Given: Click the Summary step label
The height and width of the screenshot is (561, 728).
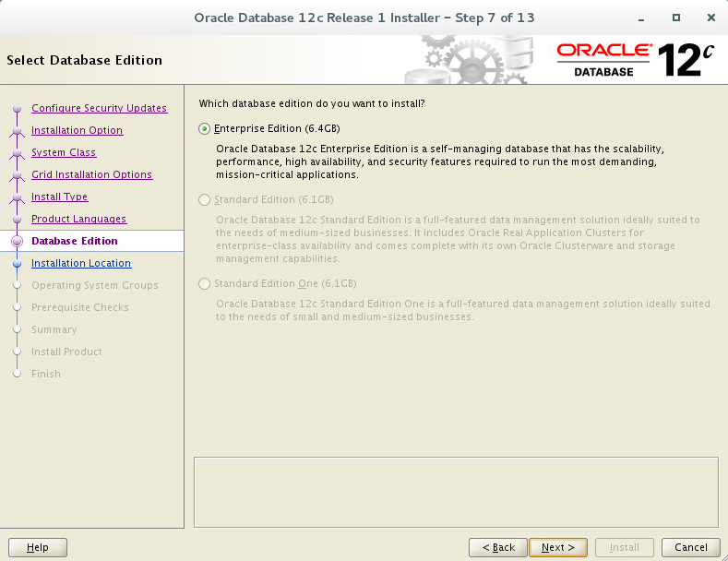Looking at the screenshot, I should coord(54,329).
